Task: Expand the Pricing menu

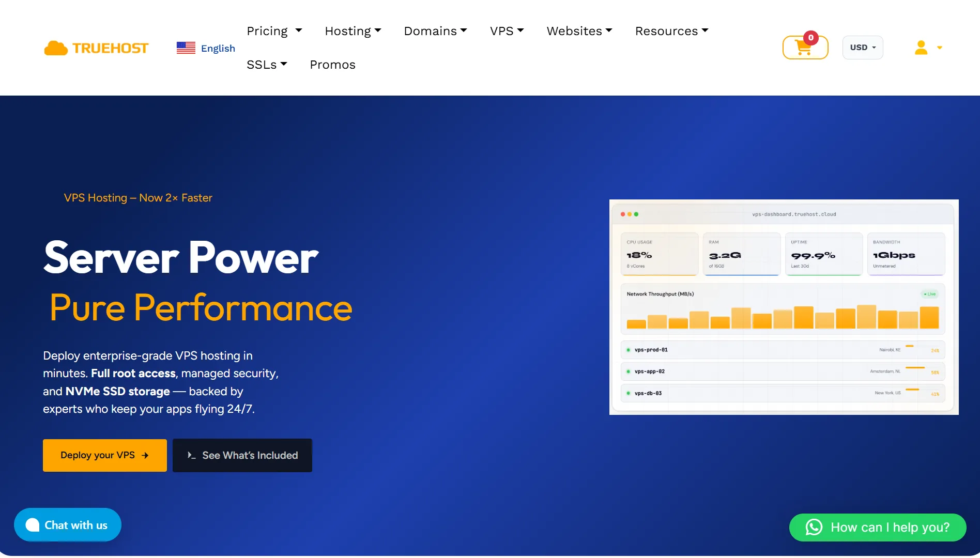Action: [274, 31]
